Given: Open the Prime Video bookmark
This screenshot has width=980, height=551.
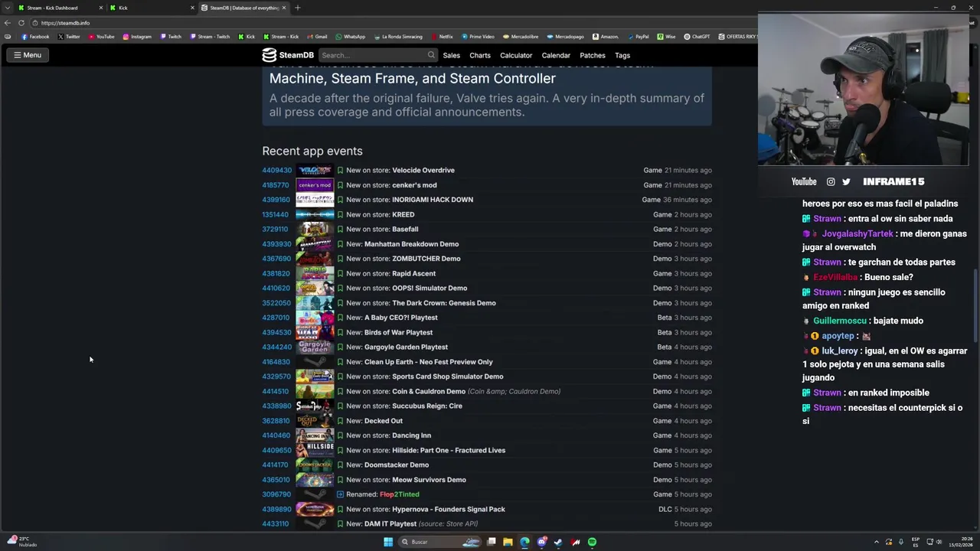Looking at the screenshot, I should 478,37.
